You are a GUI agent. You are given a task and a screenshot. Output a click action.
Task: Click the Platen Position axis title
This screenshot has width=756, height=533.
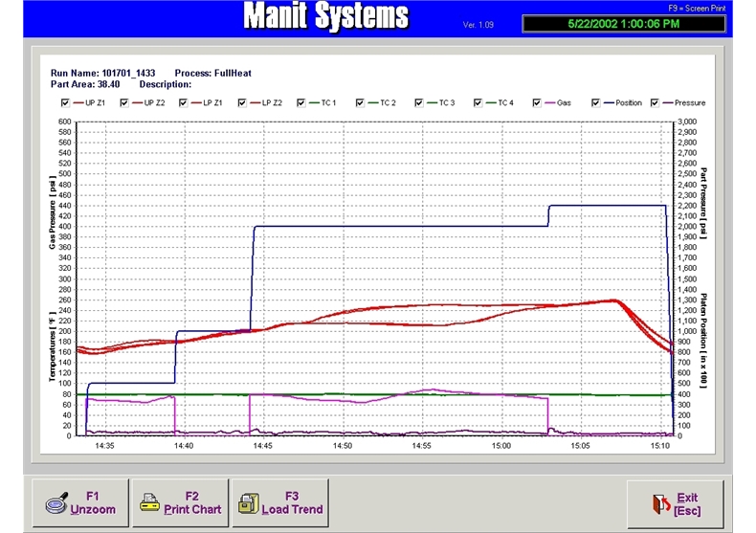pos(703,341)
